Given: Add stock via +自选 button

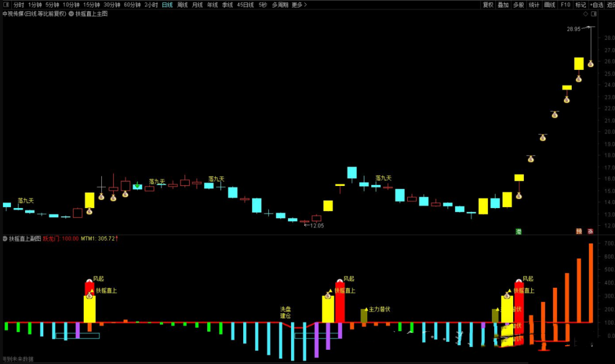Looking at the screenshot, I should (596, 5).
